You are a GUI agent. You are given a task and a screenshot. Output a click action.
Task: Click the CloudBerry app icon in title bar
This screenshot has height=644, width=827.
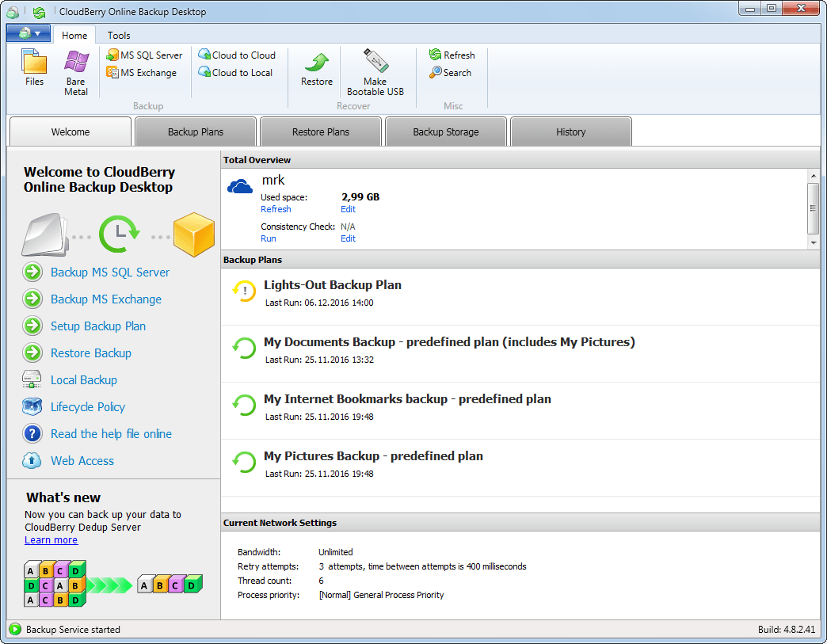13,12
